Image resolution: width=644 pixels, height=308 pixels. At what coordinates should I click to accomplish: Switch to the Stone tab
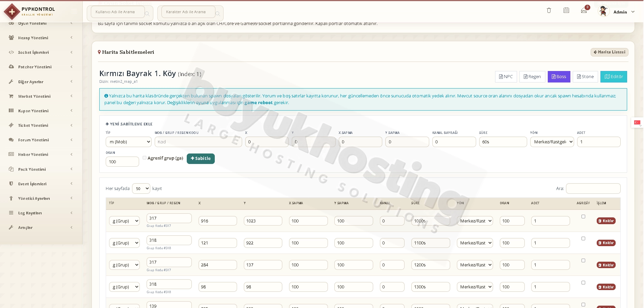point(585,77)
